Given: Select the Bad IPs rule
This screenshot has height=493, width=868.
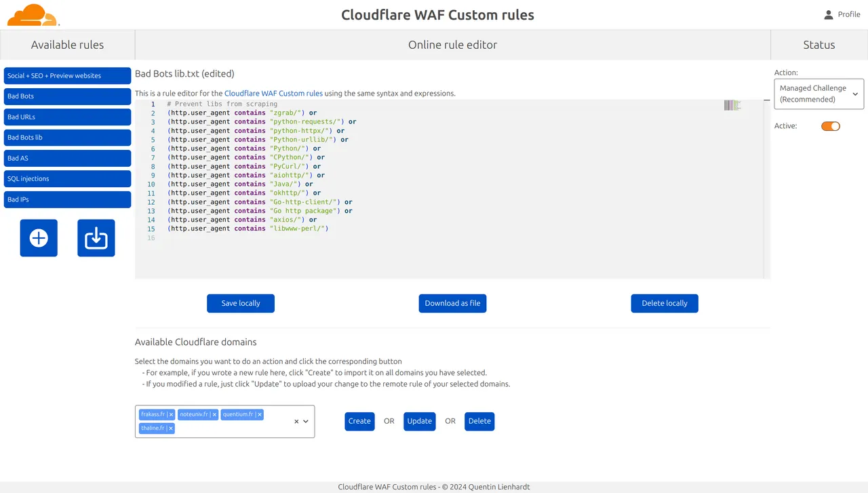Looking at the screenshot, I should click(x=67, y=199).
